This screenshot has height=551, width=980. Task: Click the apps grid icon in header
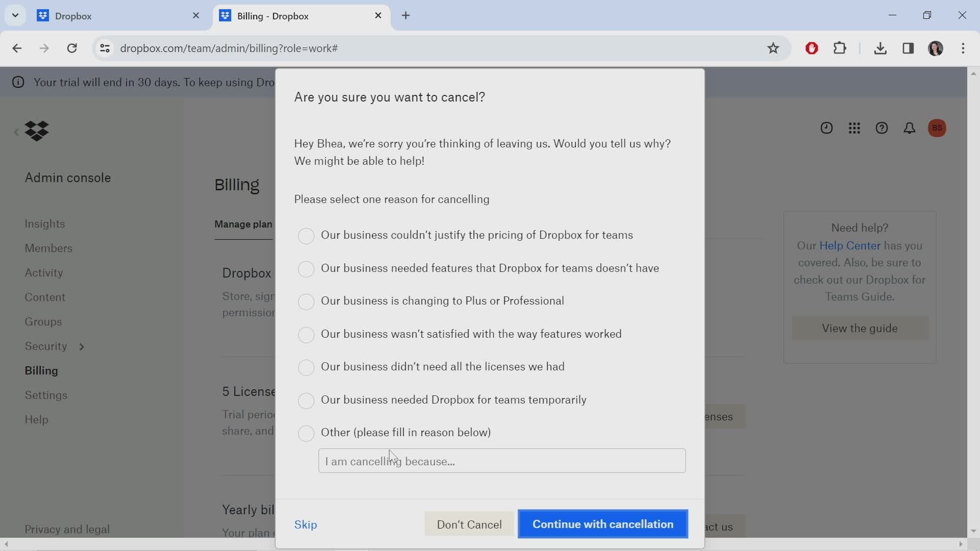click(x=855, y=128)
